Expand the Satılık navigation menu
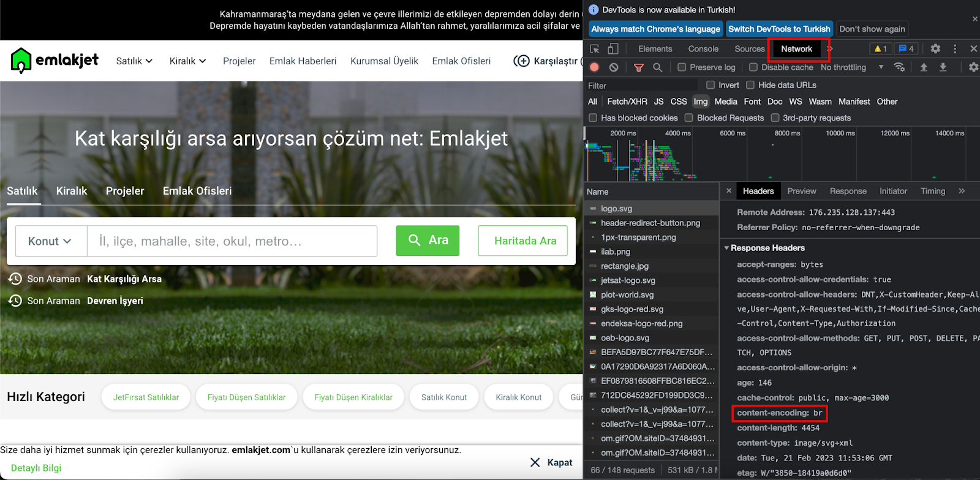Image resolution: width=980 pixels, height=480 pixels. click(134, 61)
